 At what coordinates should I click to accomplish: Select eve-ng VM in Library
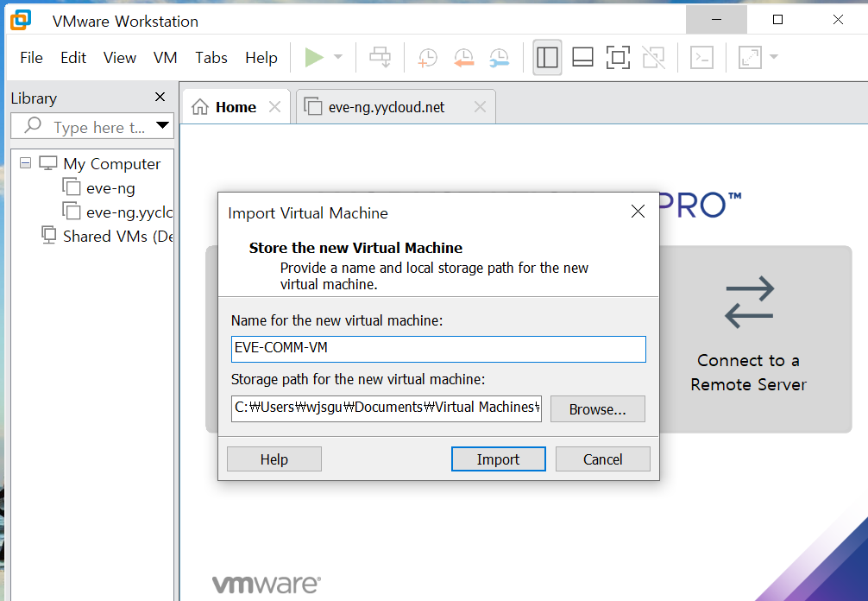(x=98, y=187)
